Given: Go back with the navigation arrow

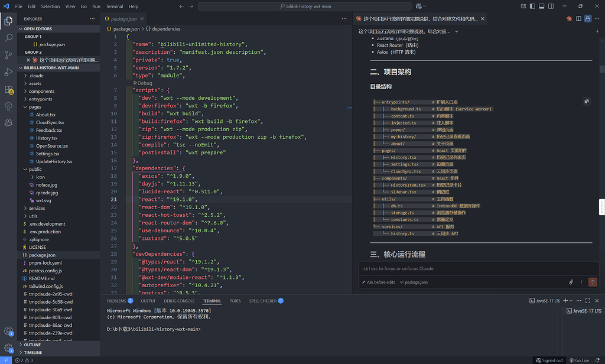Looking at the screenshot, I should pyautogui.click(x=181, y=6).
